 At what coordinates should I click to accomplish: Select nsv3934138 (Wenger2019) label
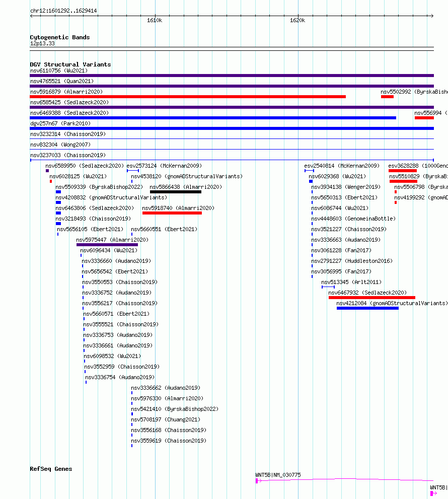coord(346,187)
